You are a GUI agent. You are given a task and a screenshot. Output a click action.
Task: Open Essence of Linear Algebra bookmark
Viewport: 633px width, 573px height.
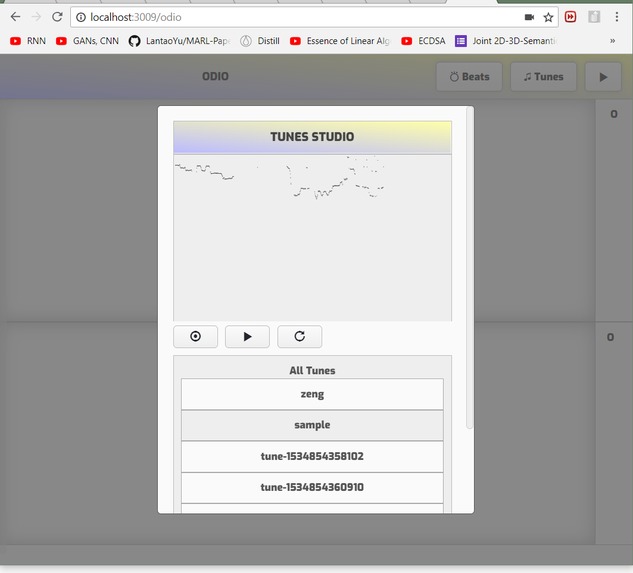340,41
